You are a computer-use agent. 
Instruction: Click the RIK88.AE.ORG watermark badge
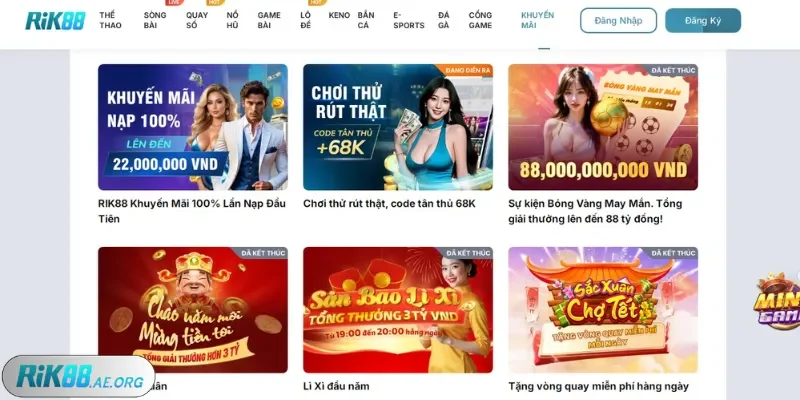pos(78,377)
